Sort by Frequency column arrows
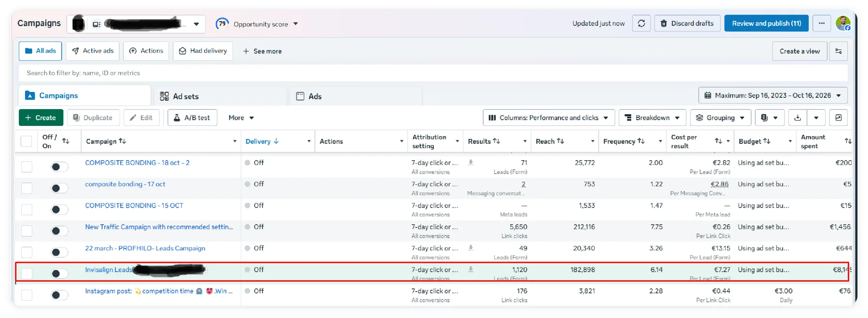The image size is (868, 318). tap(641, 141)
